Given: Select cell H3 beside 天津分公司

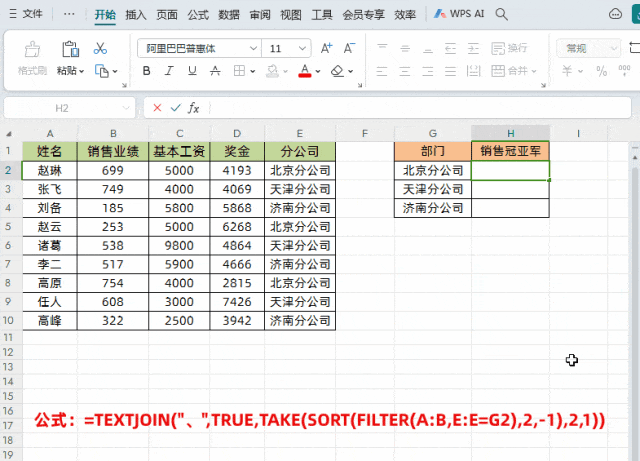Looking at the screenshot, I should pos(510,189).
